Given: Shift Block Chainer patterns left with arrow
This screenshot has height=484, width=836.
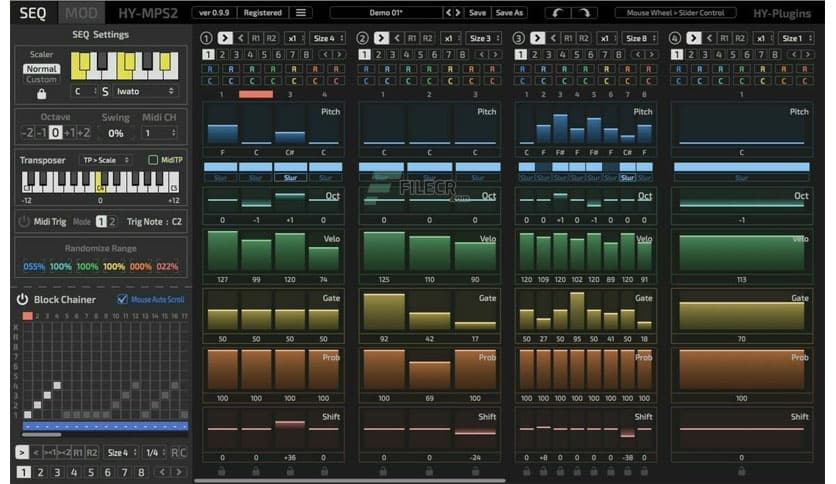Looking at the screenshot, I should [x=162, y=472].
